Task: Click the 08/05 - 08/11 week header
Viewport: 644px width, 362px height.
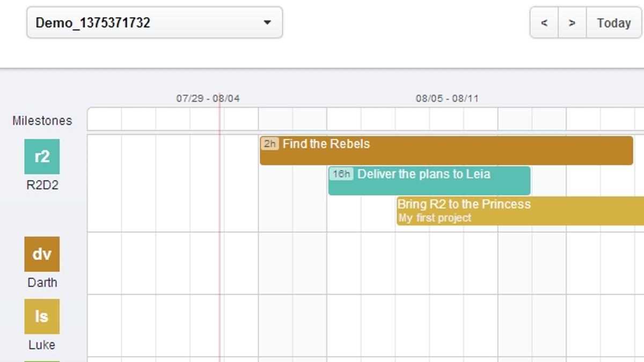Action: click(447, 99)
